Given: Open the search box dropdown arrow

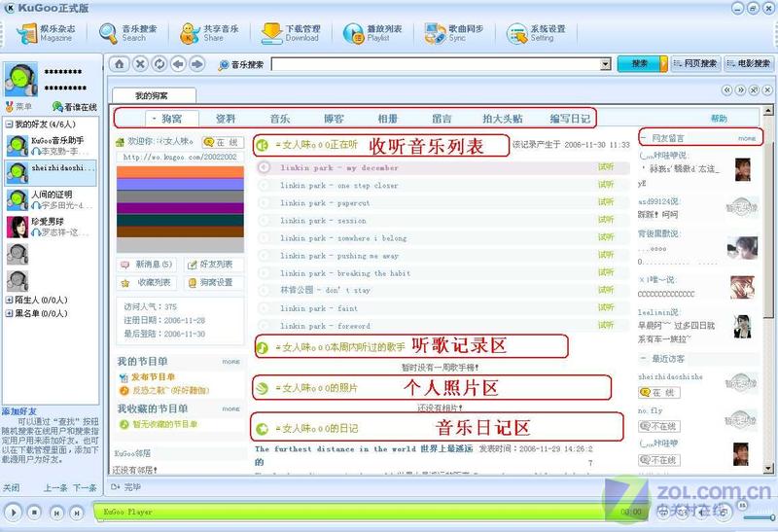Looking at the screenshot, I should 605,64.
